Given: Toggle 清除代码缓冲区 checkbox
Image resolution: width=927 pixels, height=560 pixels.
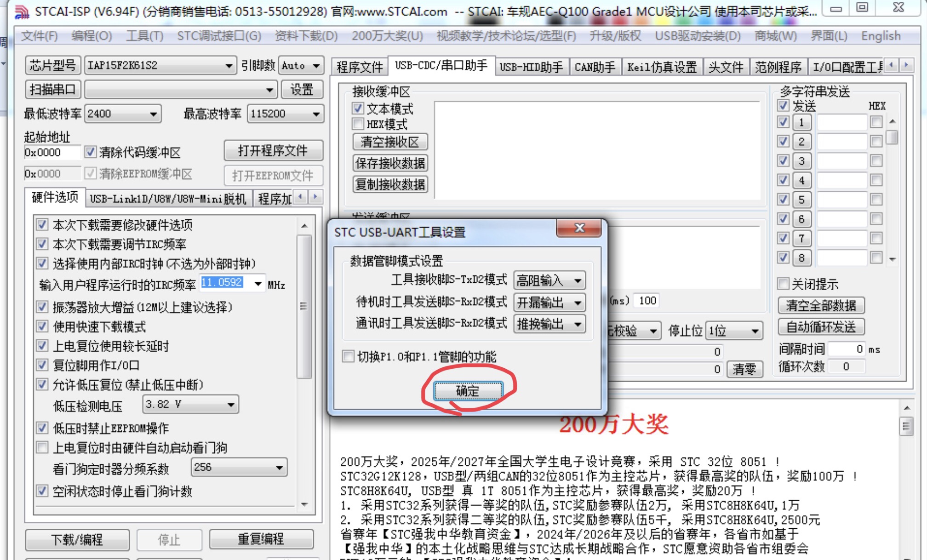Looking at the screenshot, I should click(91, 152).
